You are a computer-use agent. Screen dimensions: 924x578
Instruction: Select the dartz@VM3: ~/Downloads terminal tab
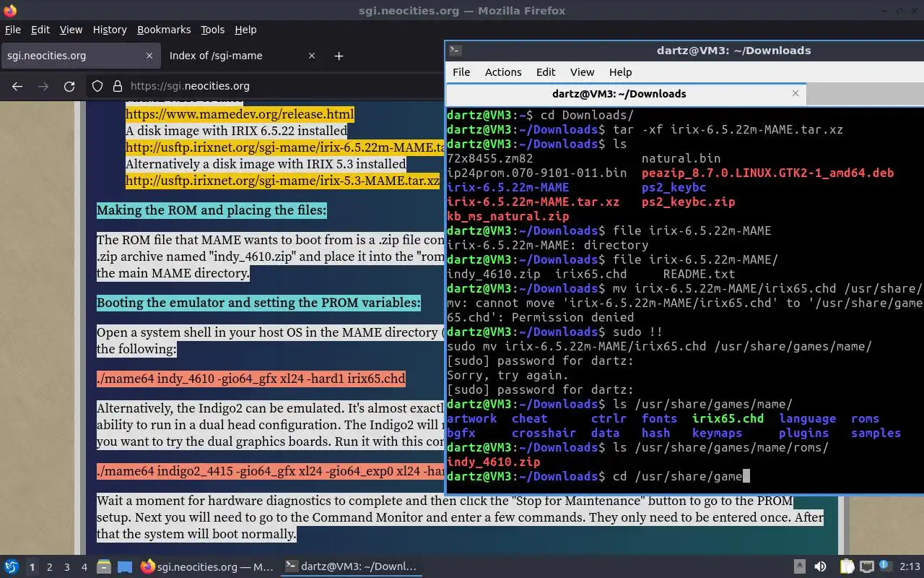click(625, 93)
